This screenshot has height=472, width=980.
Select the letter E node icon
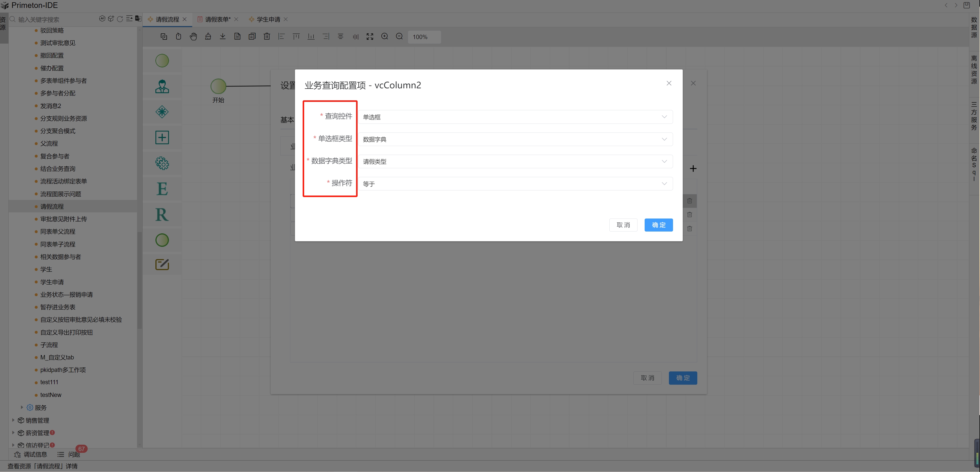(x=162, y=189)
